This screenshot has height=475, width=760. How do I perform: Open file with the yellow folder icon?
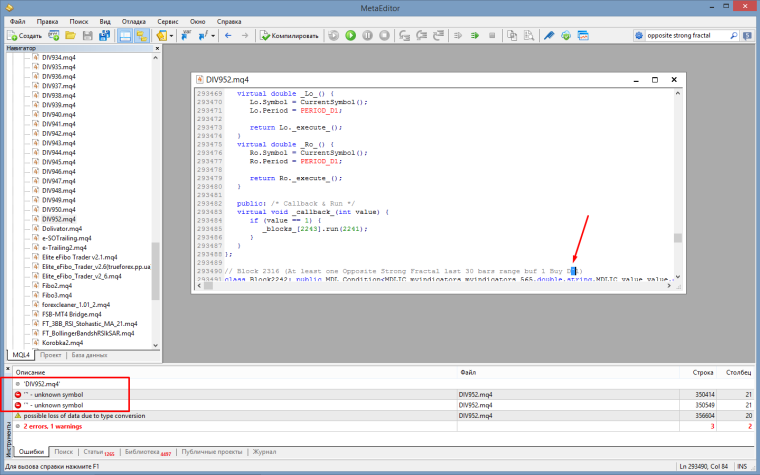pos(71,35)
